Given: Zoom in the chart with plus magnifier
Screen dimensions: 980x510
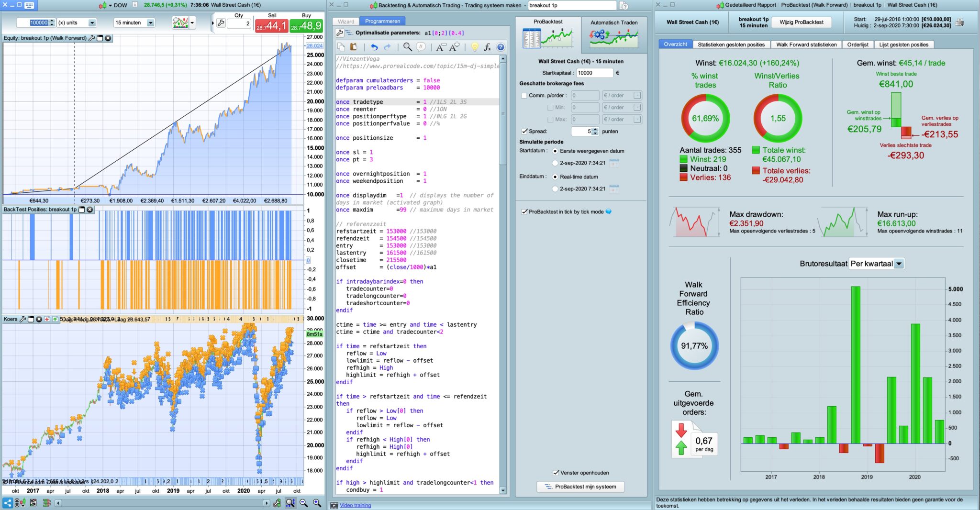Looking at the screenshot, I should 317,503.
